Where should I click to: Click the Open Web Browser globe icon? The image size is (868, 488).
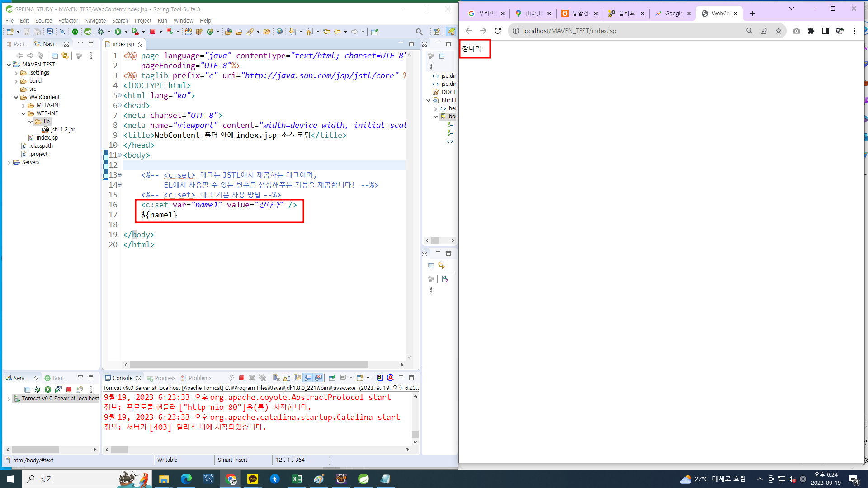coord(279,32)
